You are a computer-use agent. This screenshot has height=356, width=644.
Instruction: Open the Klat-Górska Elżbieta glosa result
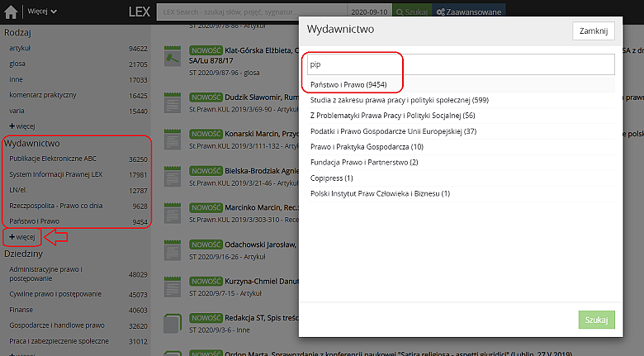pyautogui.click(x=262, y=50)
